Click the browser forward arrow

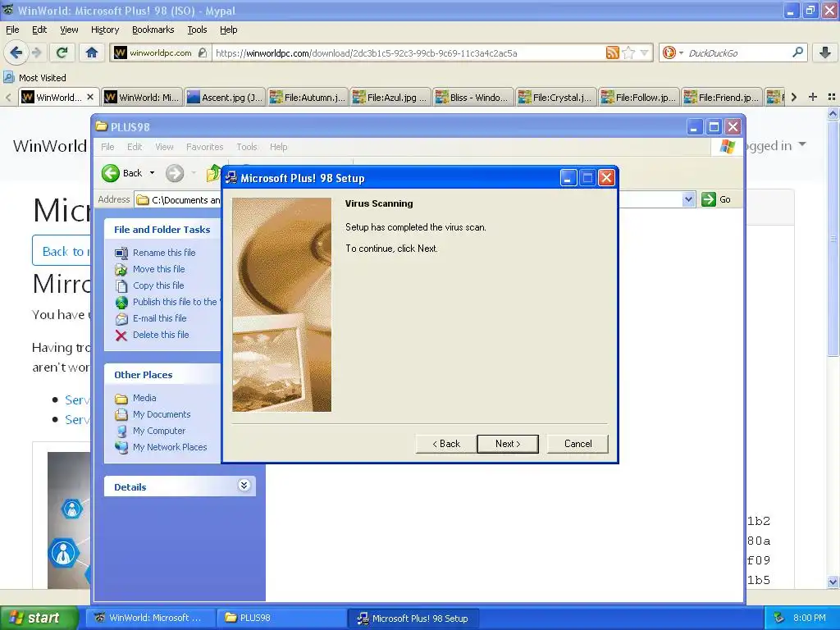pyautogui.click(x=36, y=52)
